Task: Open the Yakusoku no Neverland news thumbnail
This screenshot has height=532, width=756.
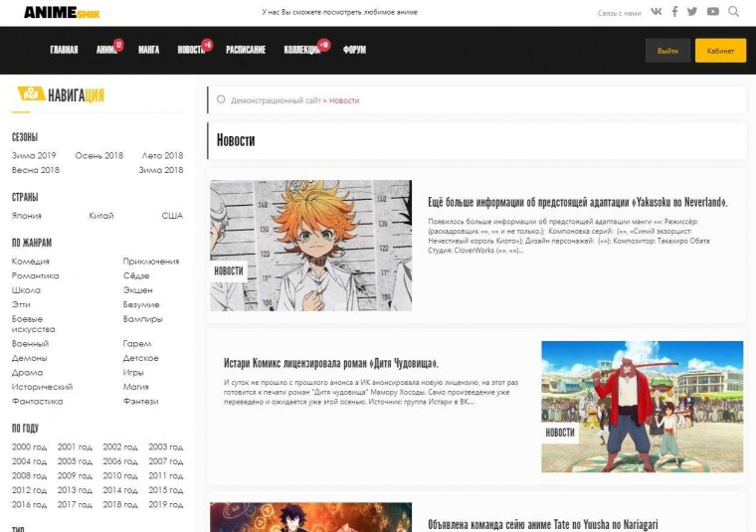Action: point(310,246)
